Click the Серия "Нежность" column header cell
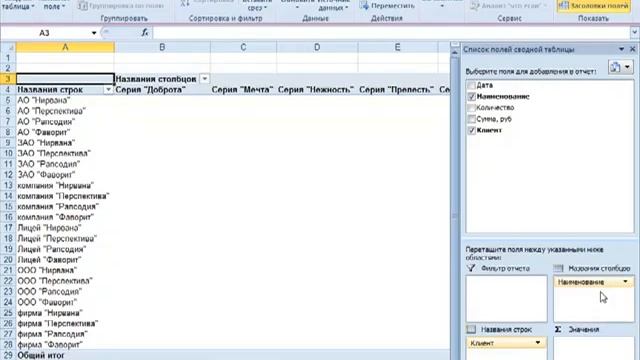The image size is (640, 360). coord(317,90)
